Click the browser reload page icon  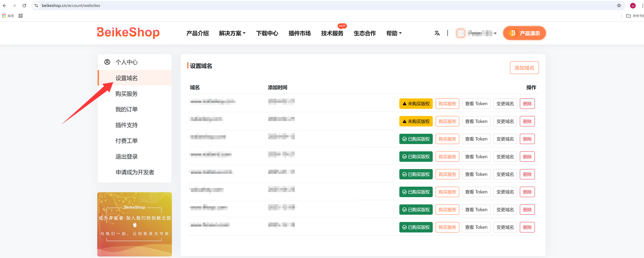(24, 5)
